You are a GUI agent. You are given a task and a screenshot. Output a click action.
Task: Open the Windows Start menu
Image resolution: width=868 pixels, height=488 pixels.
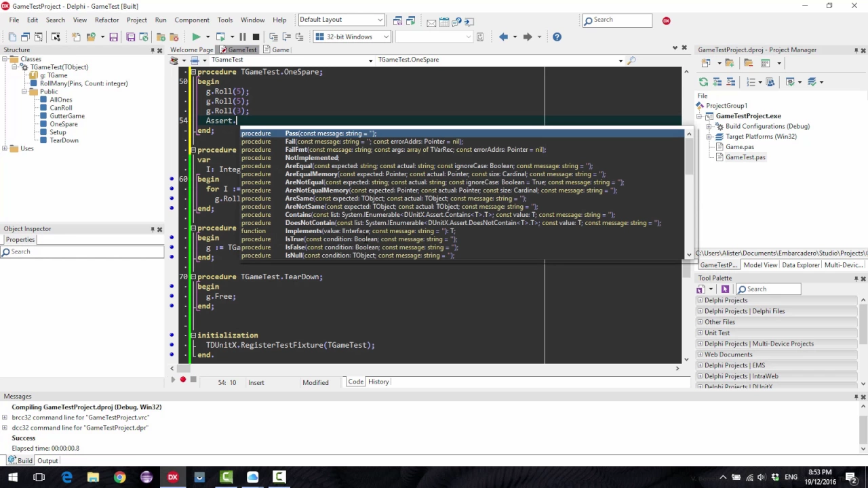13,477
